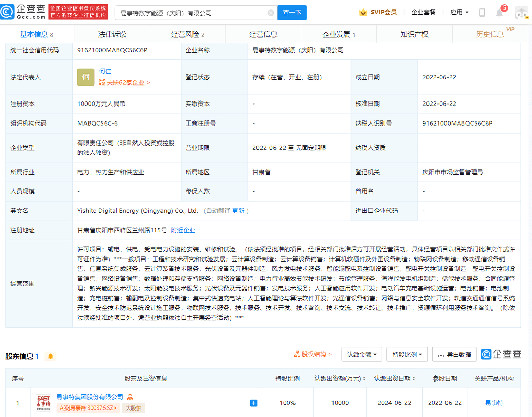Open 企业套餐 in the header
The image size is (532, 417).
(423, 12)
